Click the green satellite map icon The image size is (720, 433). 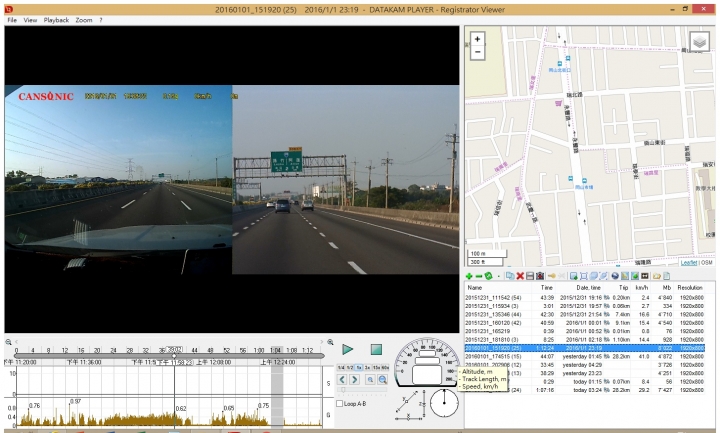click(x=635, y=276)
